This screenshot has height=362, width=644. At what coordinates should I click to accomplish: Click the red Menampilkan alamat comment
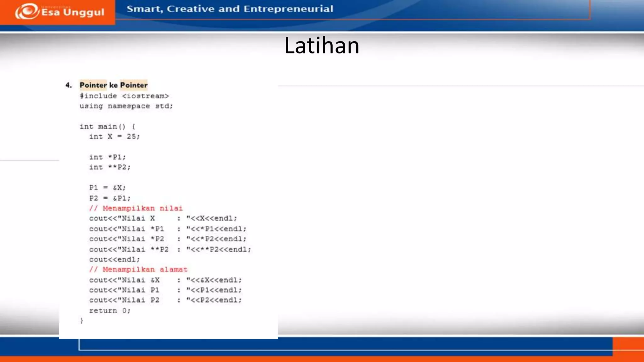(138, 270)
